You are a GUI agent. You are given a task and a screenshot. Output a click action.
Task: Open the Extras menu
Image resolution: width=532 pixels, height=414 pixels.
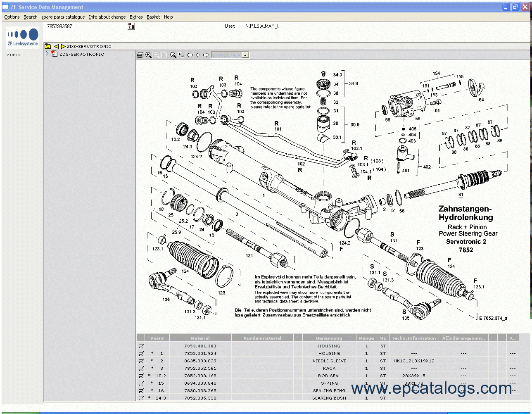pyautogui.click(x=136, y=17)
